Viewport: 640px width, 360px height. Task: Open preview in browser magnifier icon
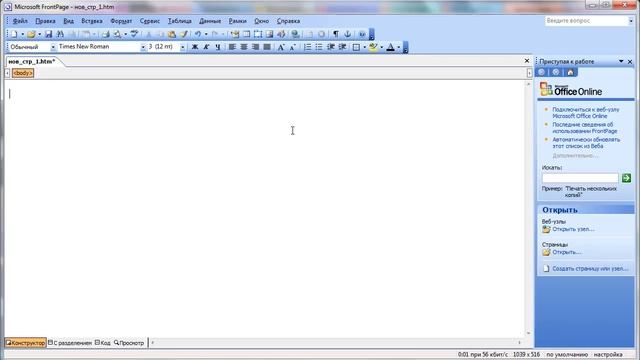[118, 34]
